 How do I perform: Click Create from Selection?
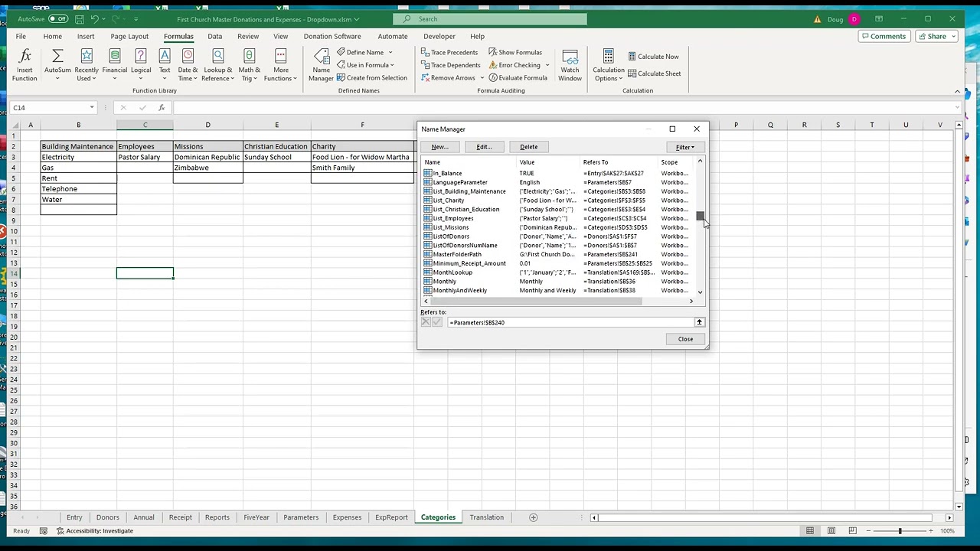372,77
